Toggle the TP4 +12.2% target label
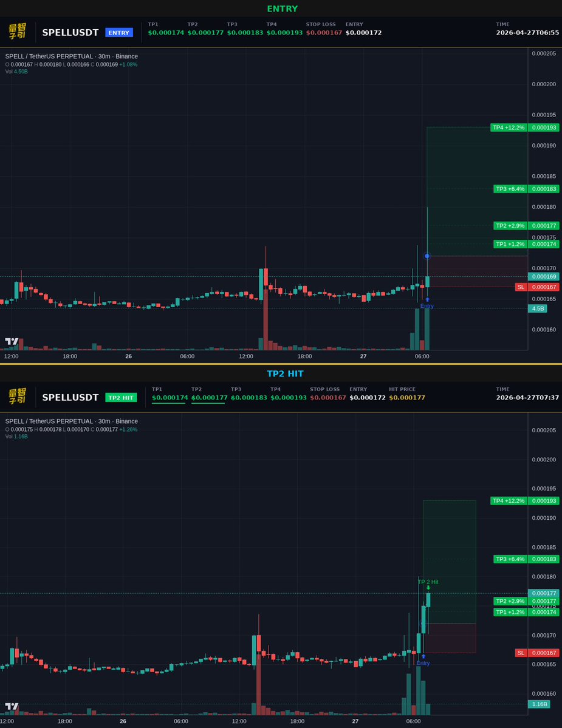The width and height of the screenshot is (562, 728). [509, 128]
